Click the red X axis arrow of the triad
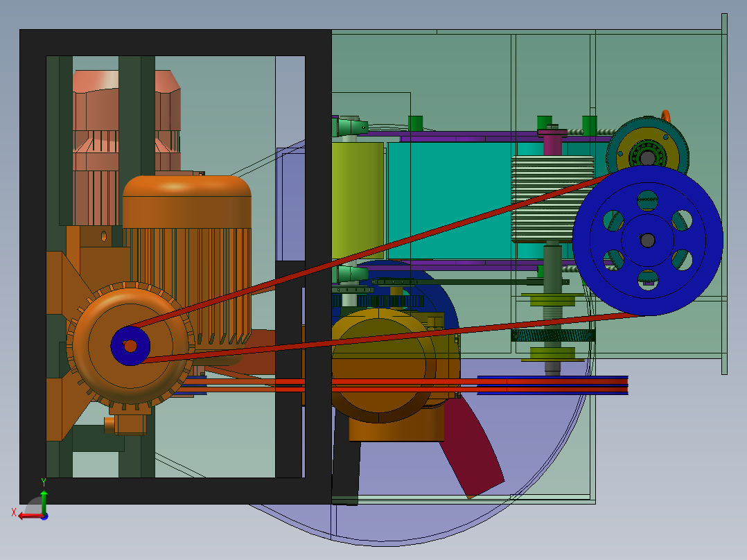This screenshot has height=560, width=747. click(30, 516)
